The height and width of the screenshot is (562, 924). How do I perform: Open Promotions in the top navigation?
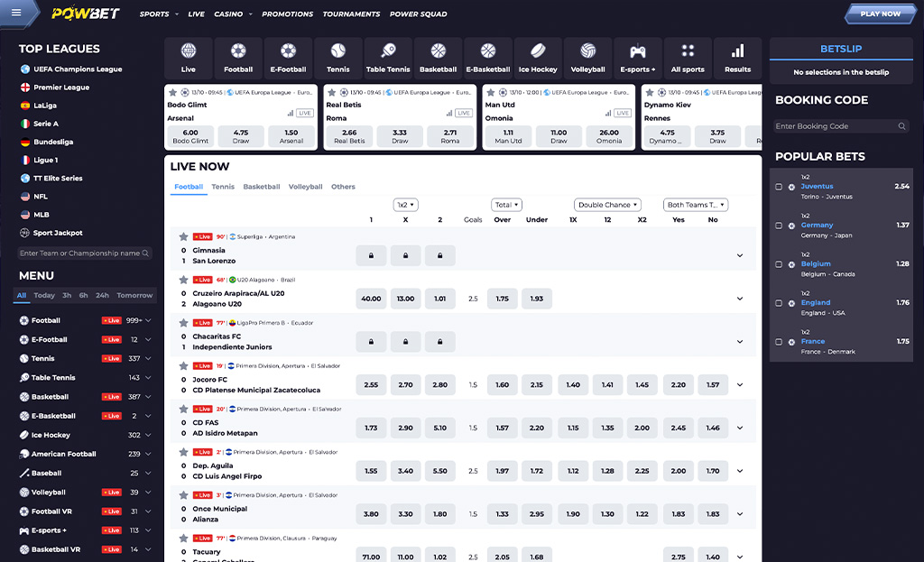tap(288, 14)
